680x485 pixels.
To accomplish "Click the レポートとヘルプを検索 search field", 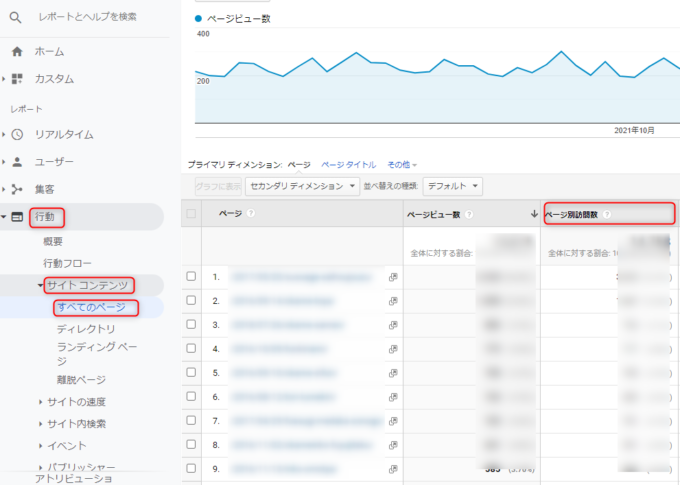I will (x=88, y=17).
